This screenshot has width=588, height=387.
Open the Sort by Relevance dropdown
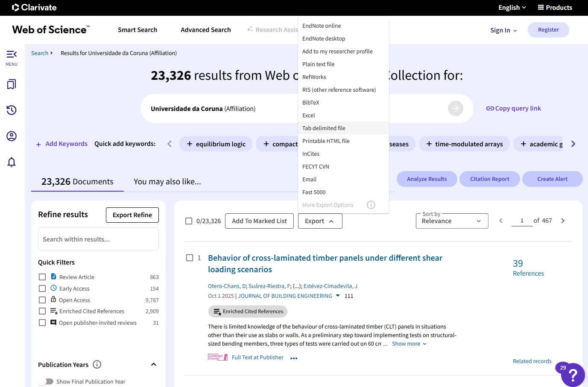[452, 221]
